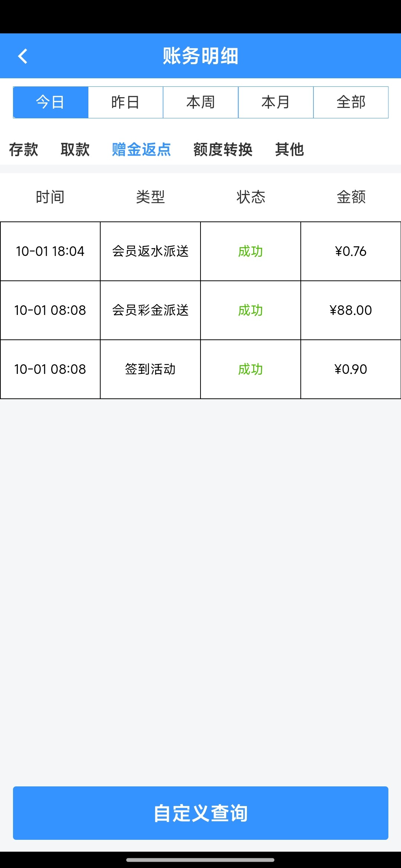Open the 存款 category
The width and height of the screenshot is (401, 868).
click(x=24, y=149)
